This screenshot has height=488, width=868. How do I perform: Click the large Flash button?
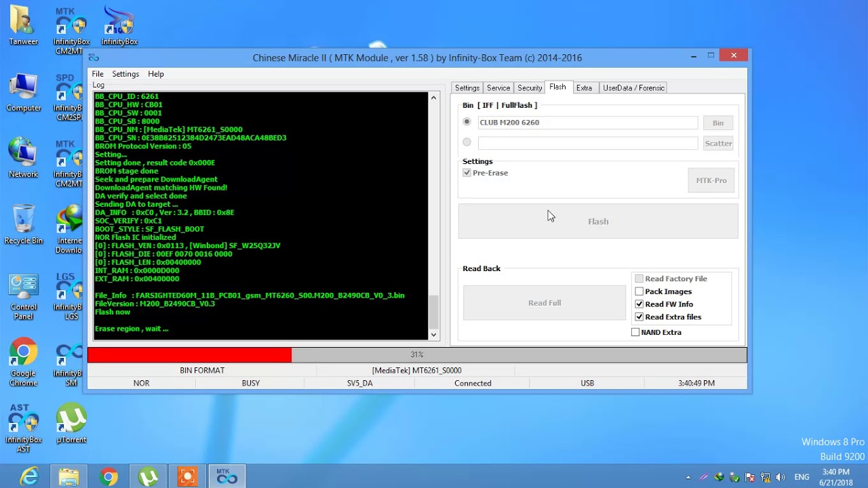tap(598, 222)
